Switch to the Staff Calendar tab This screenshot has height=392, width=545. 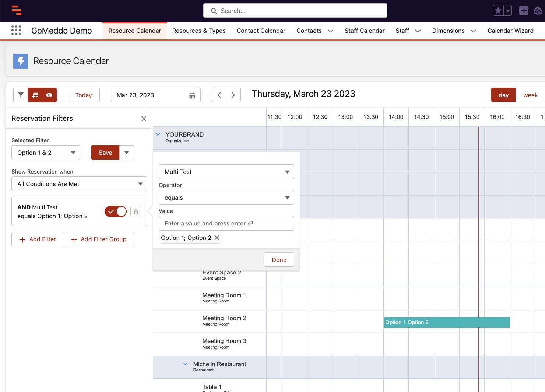tap(365, 31)
